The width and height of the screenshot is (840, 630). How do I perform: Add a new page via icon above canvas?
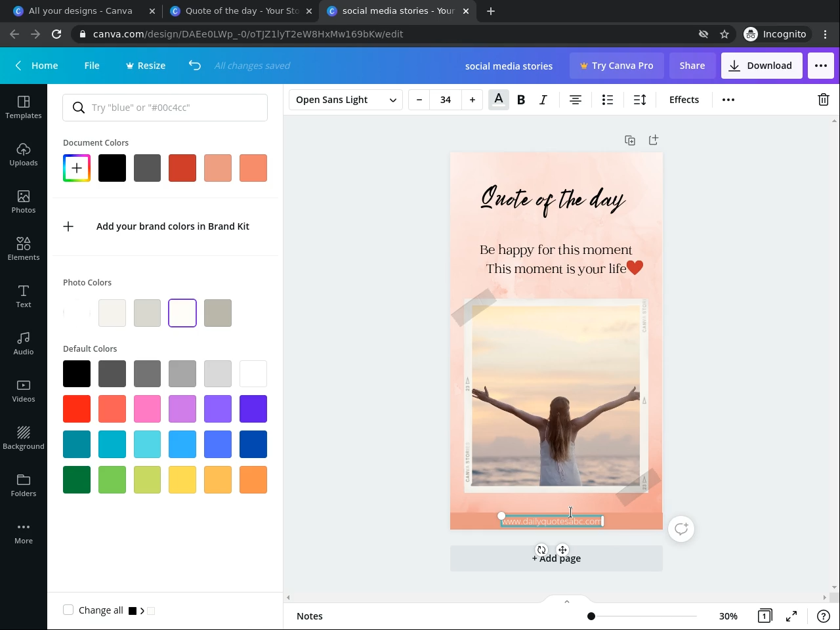[654, 140]
